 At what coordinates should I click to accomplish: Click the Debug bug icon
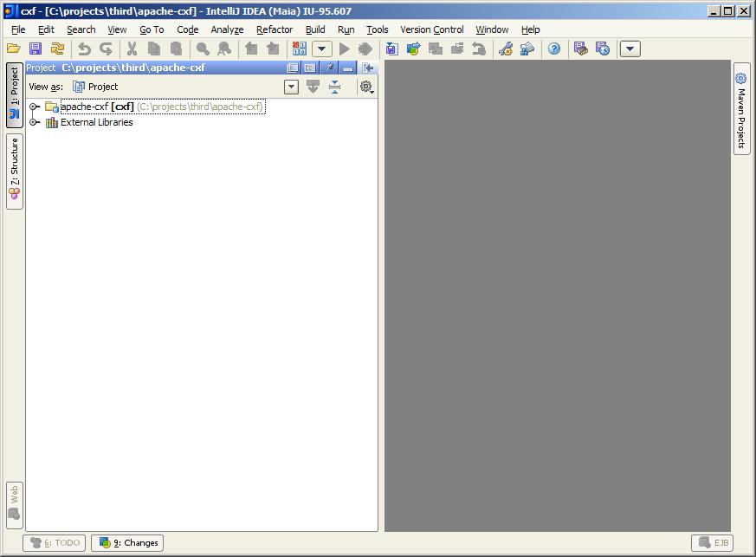[x=365, y=49]
